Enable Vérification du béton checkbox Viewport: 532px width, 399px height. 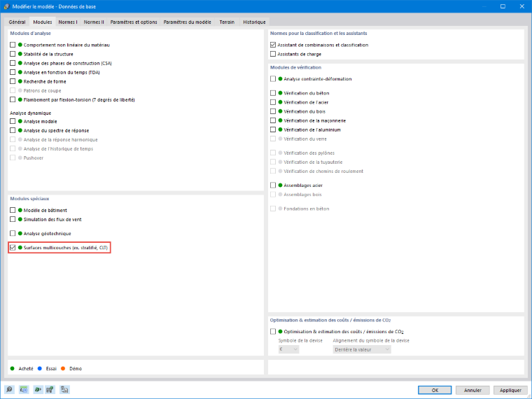coord(273,93)
